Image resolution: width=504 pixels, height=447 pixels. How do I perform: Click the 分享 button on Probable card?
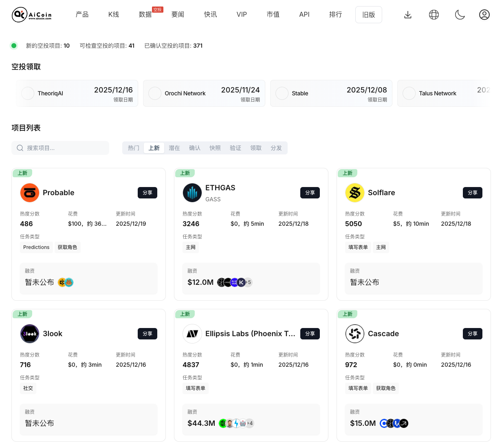pos(147,193)
